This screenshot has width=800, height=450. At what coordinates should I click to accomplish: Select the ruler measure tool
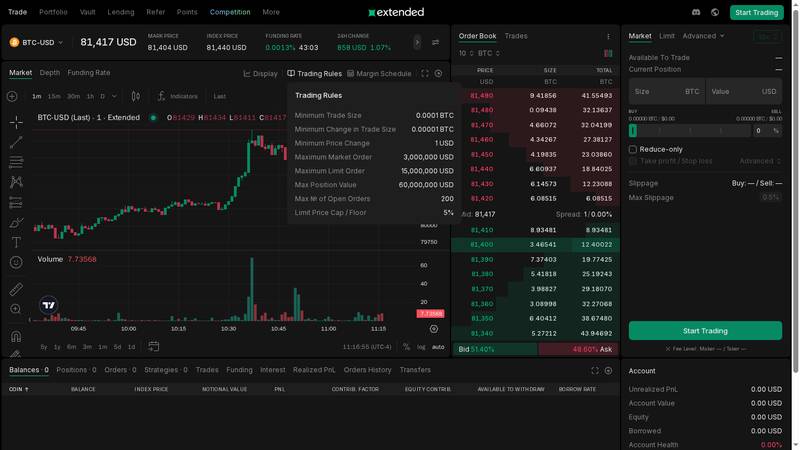pos(16,289)
